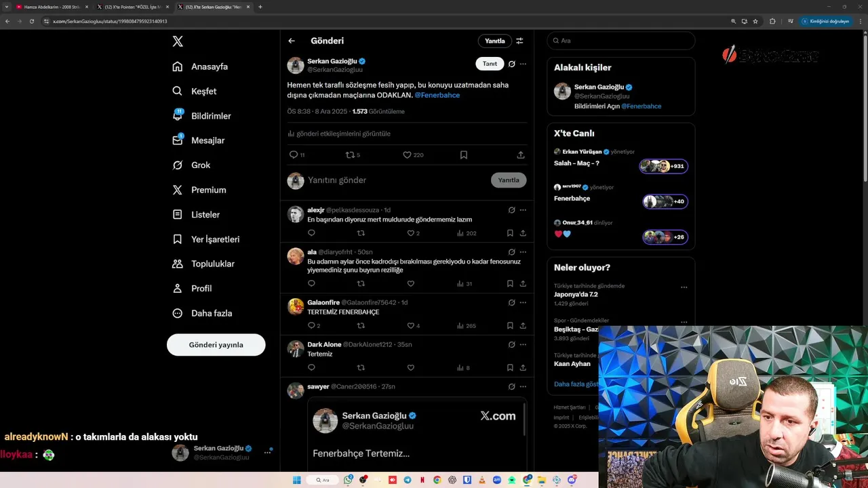Bookmark Dark Alone's reply
868x488 pixels.
pos(510,367)
